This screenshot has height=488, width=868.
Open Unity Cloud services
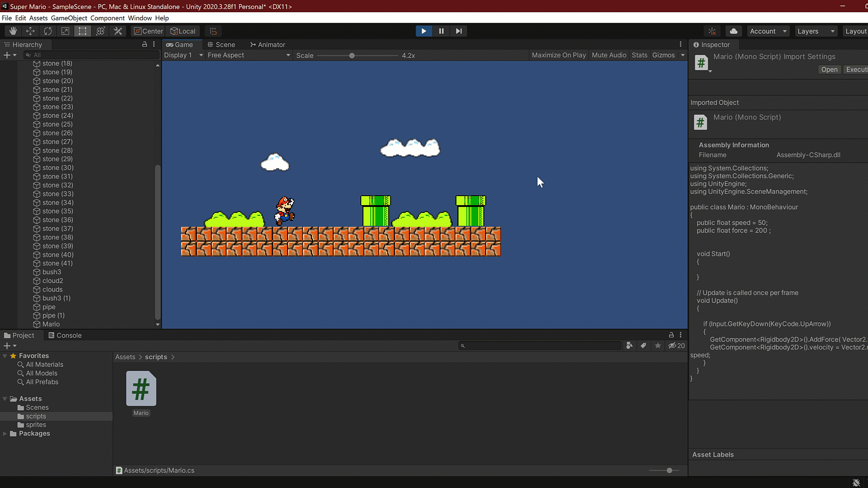[x=733, y=31]
